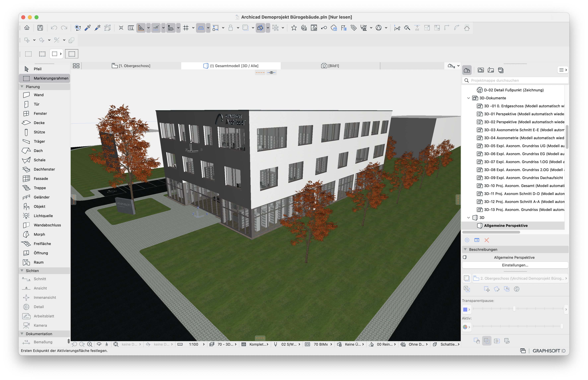Click the star favorites icon
Viewport: 588px width, 380px height.
(x=294, y=28)
